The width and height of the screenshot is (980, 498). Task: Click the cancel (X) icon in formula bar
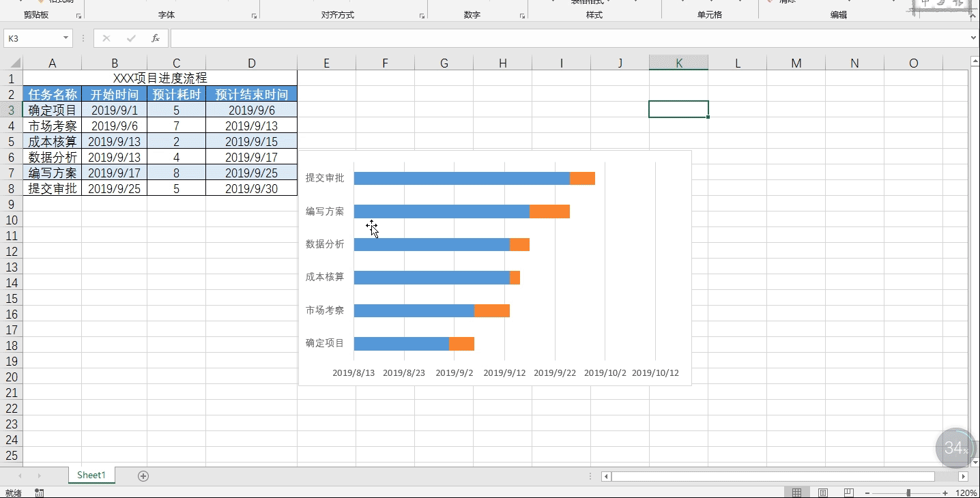pos(106,38)
